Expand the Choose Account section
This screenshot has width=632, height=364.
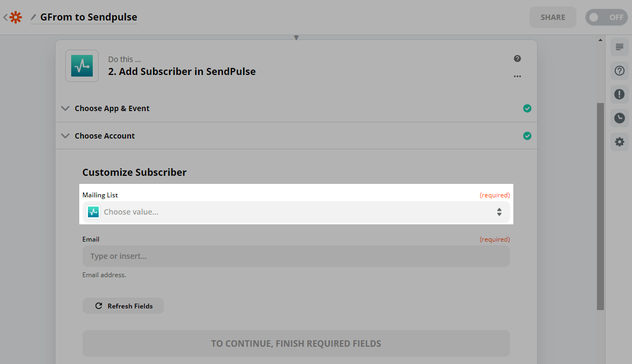(x=105, y=136)
